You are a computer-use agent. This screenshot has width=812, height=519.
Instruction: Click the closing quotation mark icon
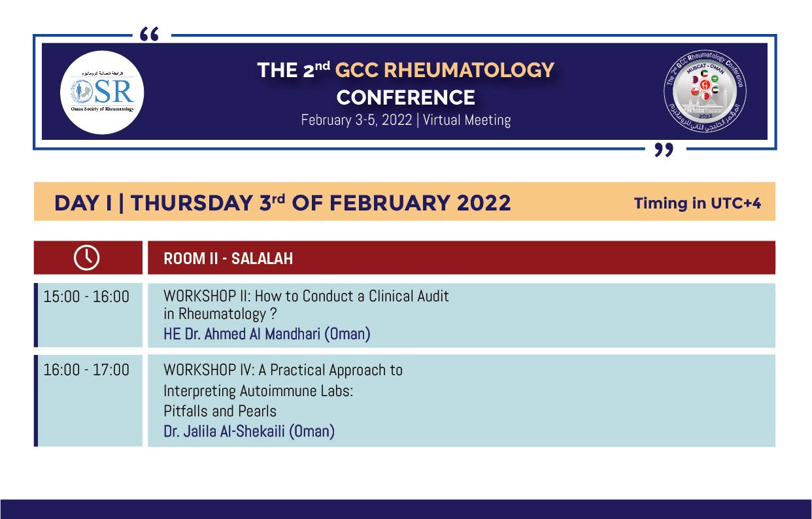(x=664, y=152)
